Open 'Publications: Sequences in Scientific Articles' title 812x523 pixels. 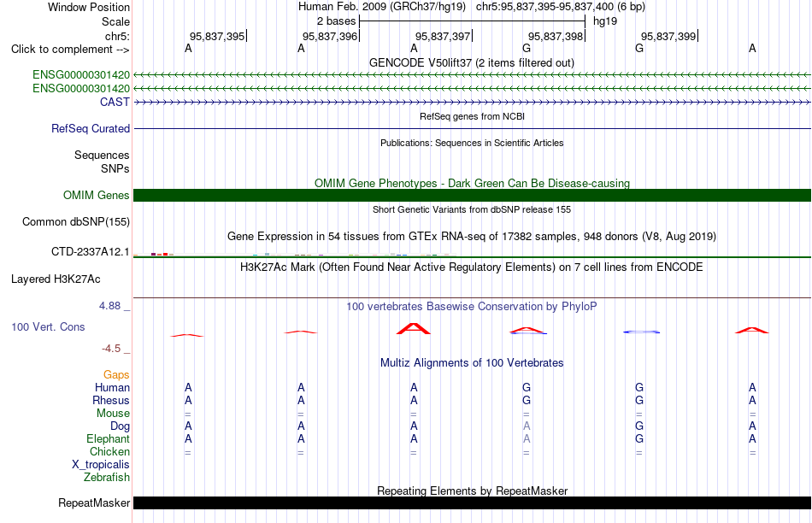click(x=472, y=143)
